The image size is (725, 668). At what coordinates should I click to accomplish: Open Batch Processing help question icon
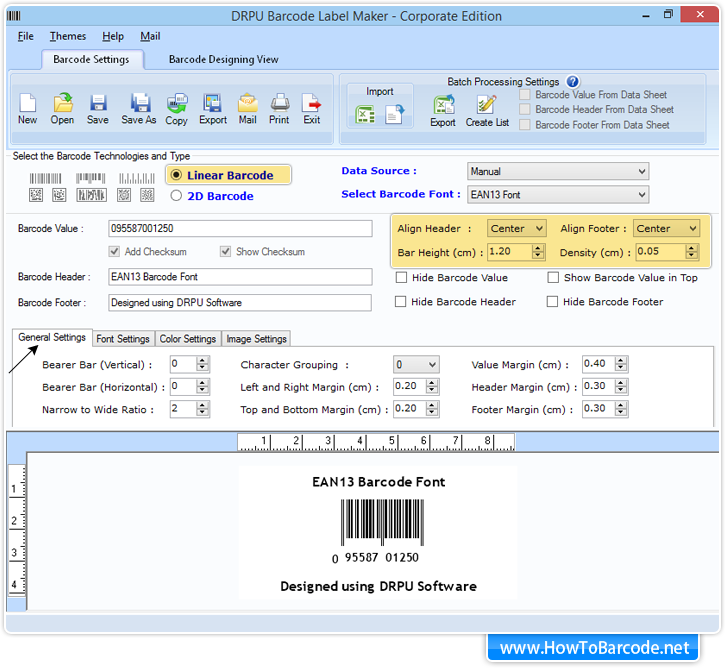572,82
